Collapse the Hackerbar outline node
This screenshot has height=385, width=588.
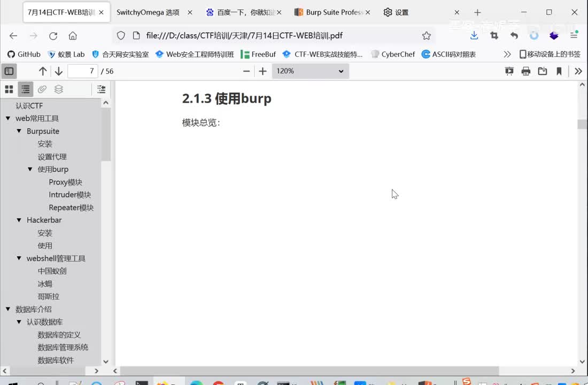click(x=19, y=220)
